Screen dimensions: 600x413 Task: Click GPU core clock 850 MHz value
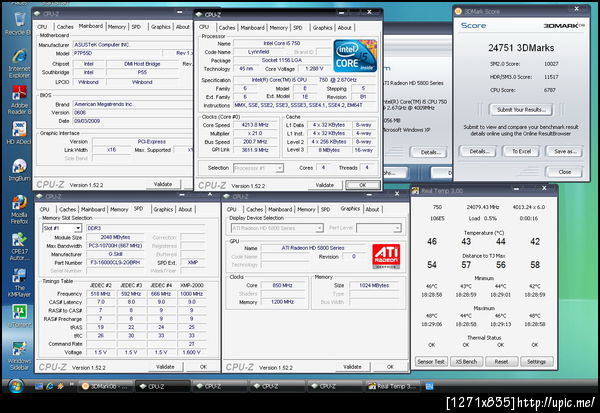click(283, 286)
